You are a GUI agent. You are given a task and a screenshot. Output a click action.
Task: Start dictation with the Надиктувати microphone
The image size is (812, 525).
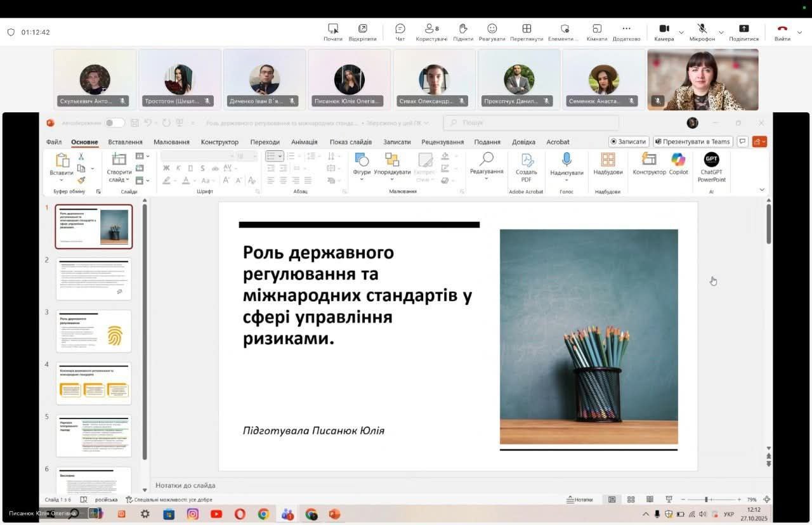566,160
